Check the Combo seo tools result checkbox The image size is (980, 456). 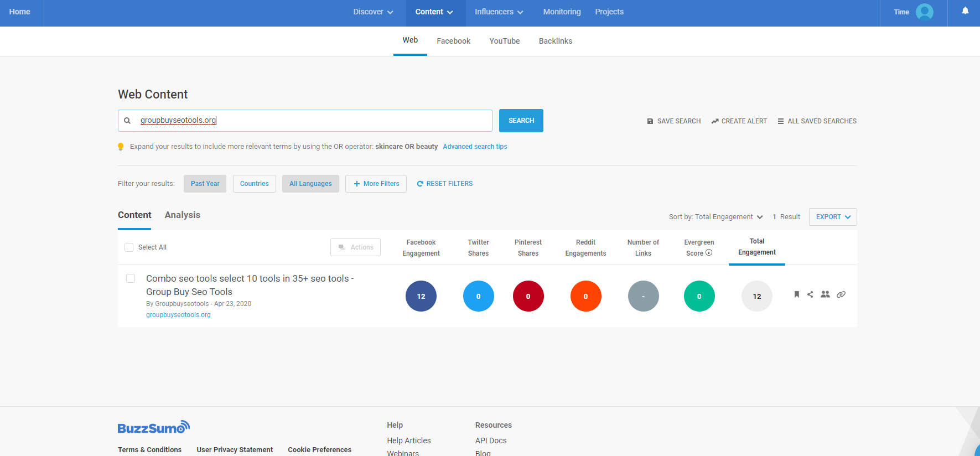[x=131, y=278]
